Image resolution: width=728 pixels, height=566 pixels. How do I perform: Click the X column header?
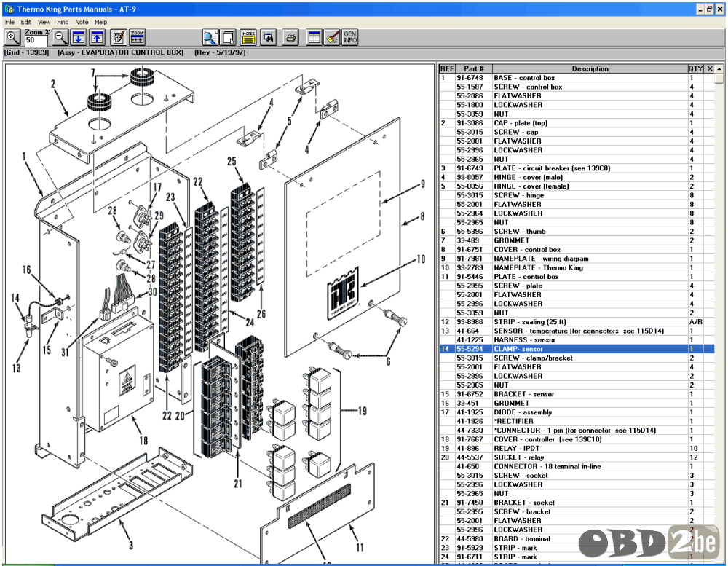click(709, 68)
